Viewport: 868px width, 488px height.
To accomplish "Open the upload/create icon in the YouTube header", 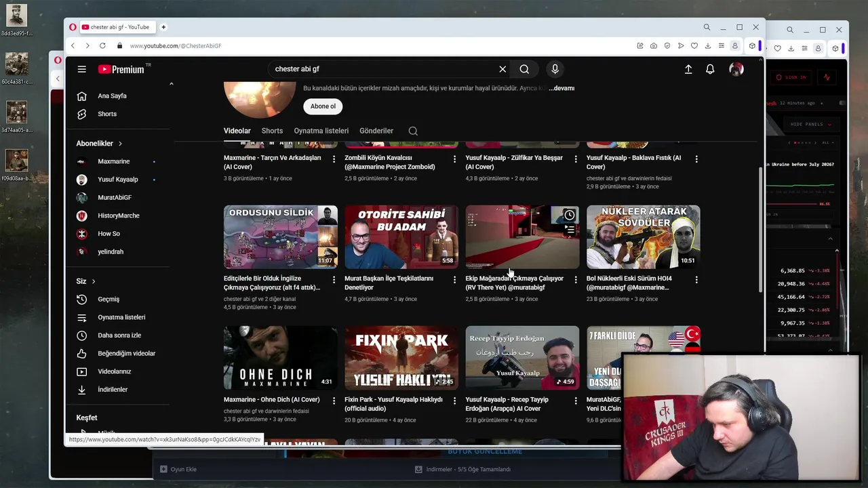I will click(688, 69).
